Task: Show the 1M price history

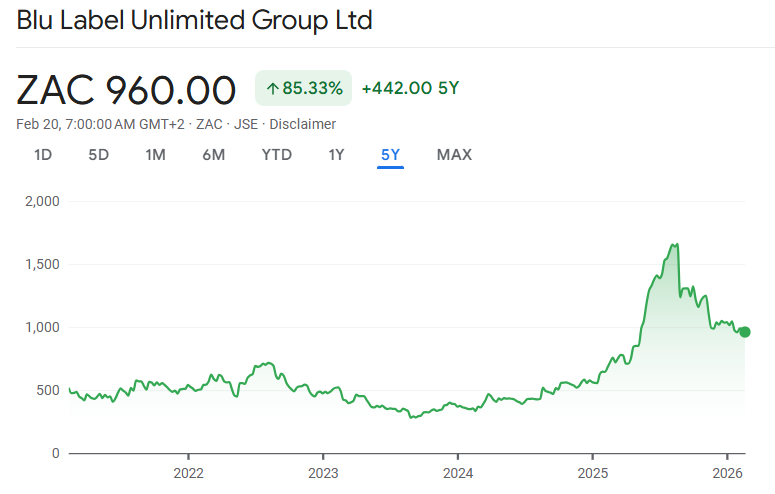Action: [155, 155]
